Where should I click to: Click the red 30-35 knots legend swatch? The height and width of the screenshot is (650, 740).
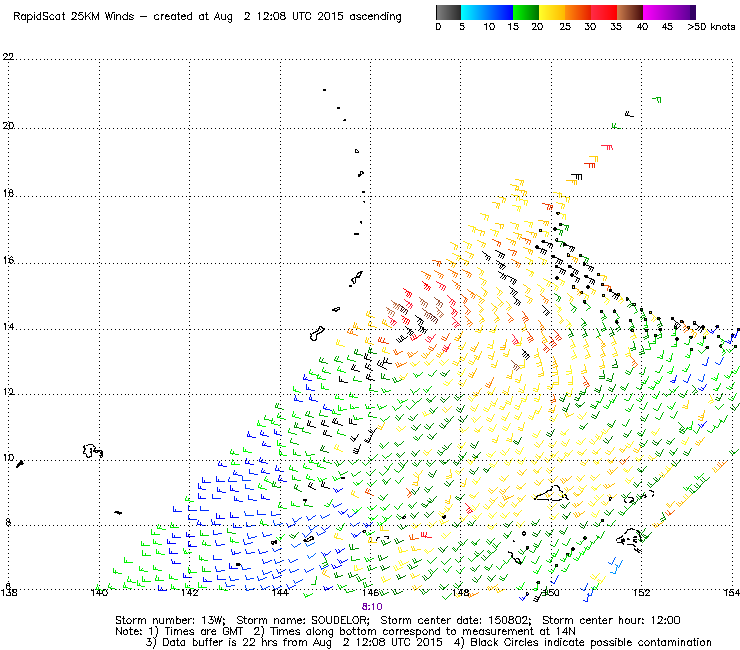tap(604, 12)
